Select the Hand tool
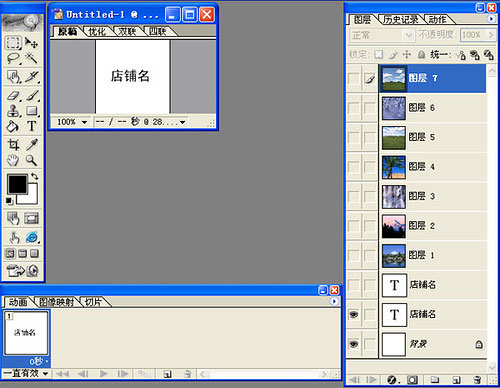 click(13, 160)
